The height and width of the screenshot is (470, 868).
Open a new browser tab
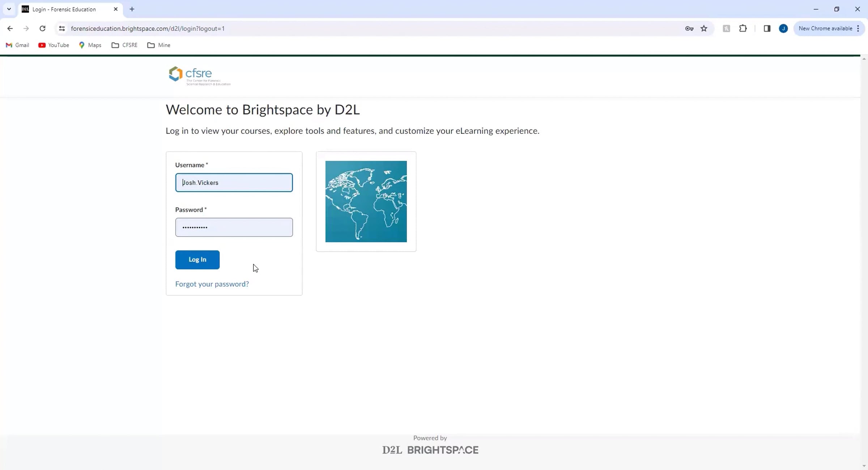coord(132,9)
